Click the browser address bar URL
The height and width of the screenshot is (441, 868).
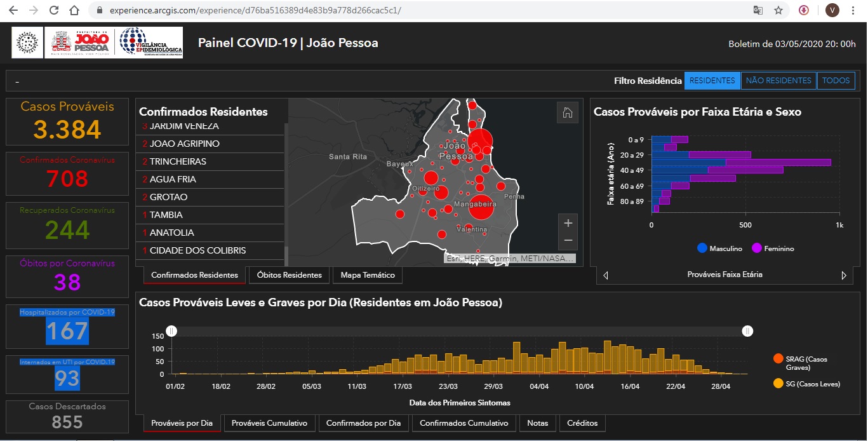click(254, 11)
